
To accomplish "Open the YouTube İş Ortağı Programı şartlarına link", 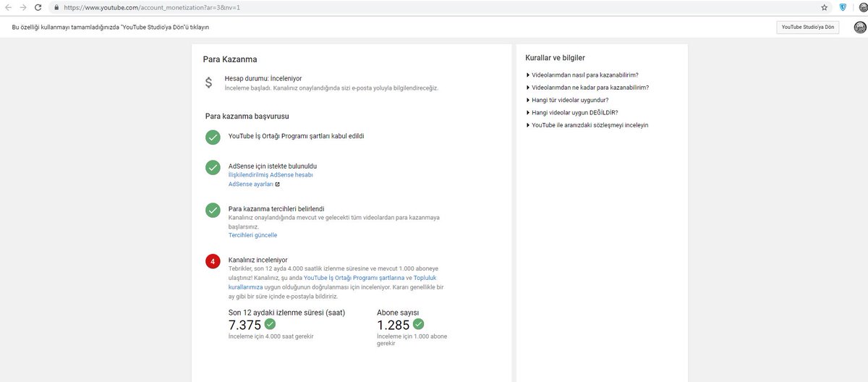I will point(354,278).
